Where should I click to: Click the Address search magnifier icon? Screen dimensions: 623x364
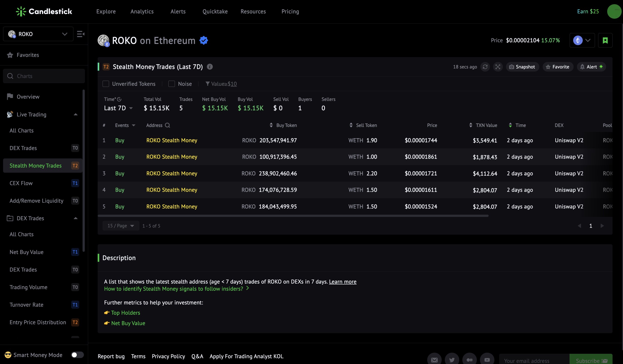pos(167,125)
